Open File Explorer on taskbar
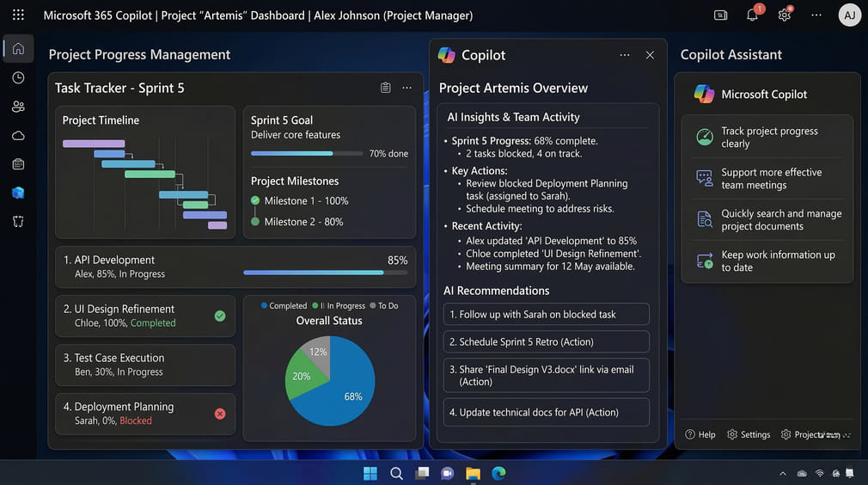The width and height of the screenshot is (868, 485). 474,473
